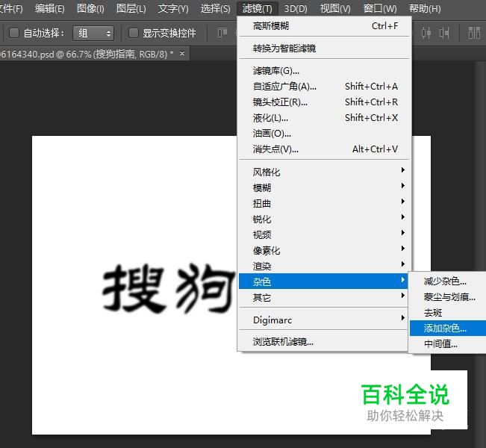486x448 pixels.
Task: Select 蒙尘与划痕... in noise submenu
Action: 448,297
